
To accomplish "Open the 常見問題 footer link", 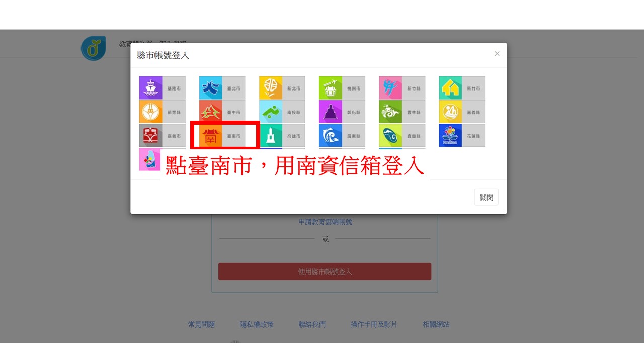I will (201, 324).
